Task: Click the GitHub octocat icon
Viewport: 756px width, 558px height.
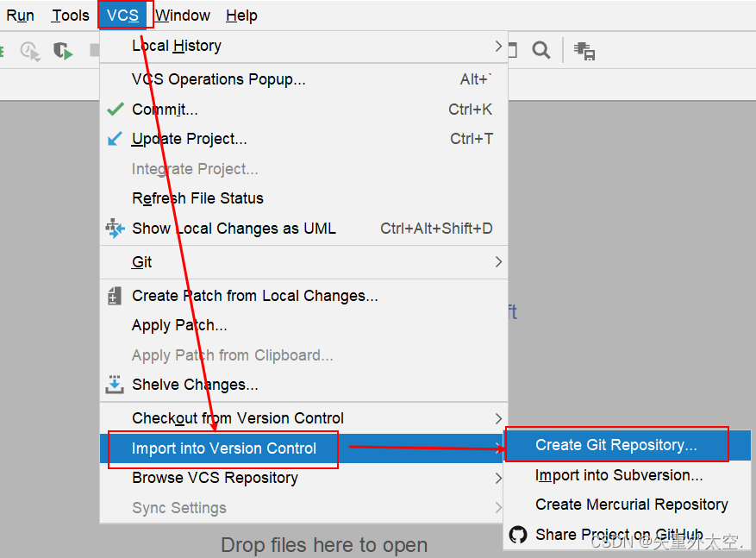Action: pos(518,535)
